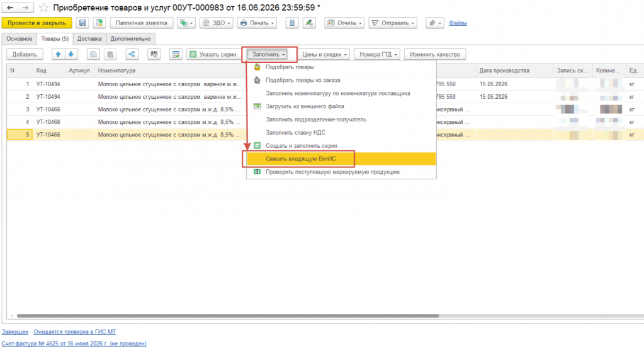Go back with the left arrow button
The height and width of the screenshot is (363, 644).
coord(10,8)
